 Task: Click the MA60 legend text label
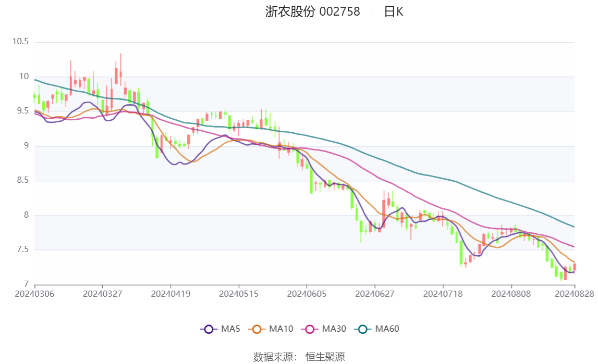tap(387, 329)
